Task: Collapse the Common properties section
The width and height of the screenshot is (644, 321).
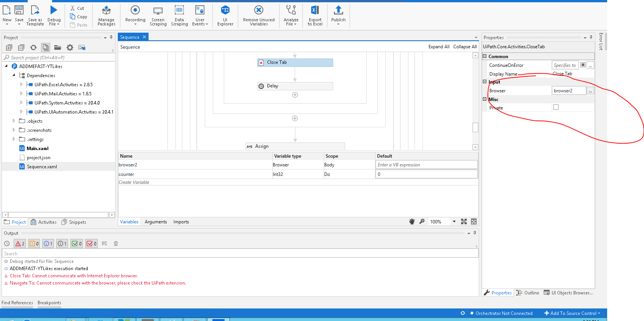Action: (x=485, y=56)
